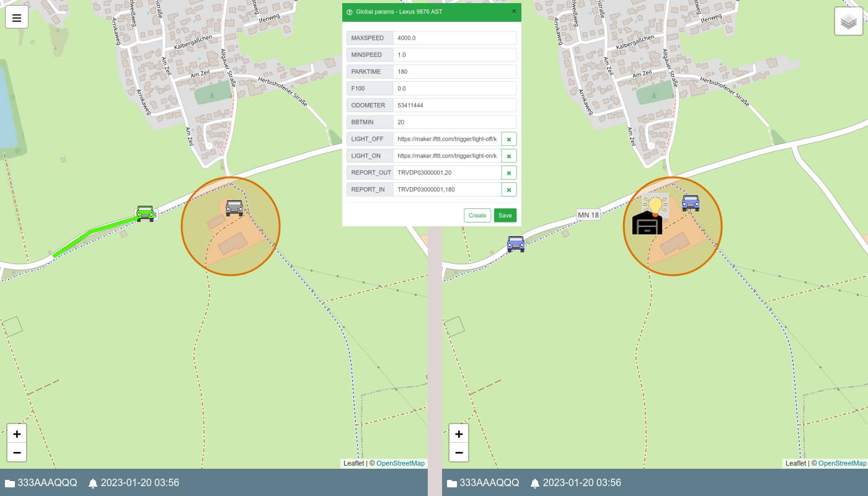
Task: Zoom out on the right map
Action: coord(459,453)
